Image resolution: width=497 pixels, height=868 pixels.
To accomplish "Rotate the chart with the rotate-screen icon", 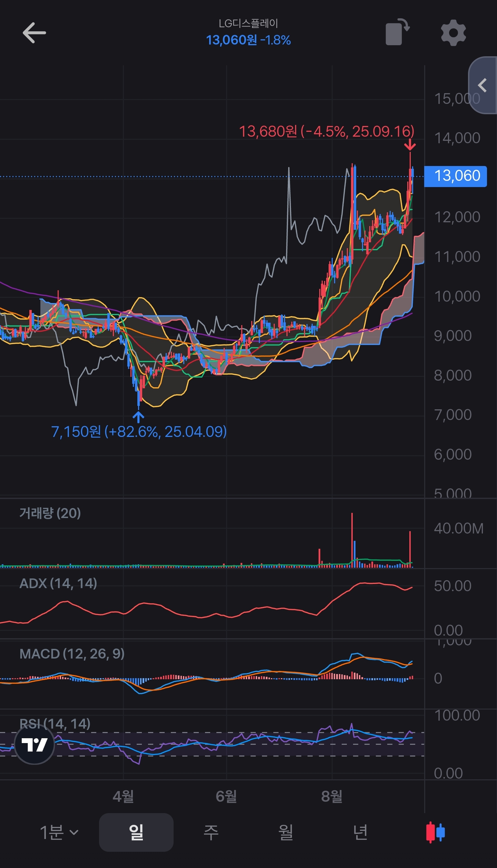I will [x=397, y=32].
